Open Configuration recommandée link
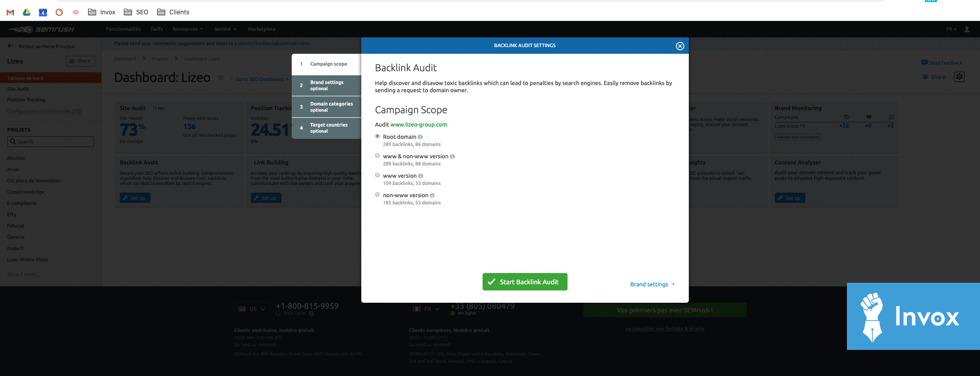This screenshot has height=376, width=980. [44, 111]
